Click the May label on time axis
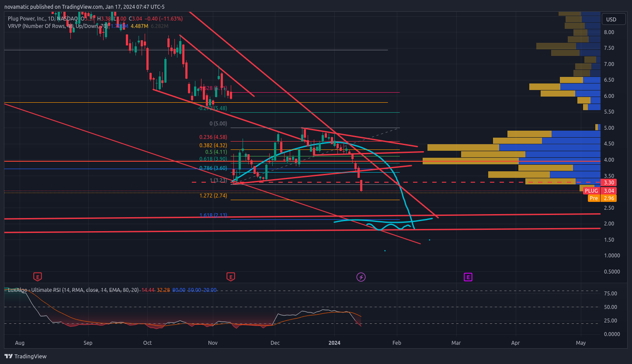Viewport: 632px width, 364px height. (581, 343)
